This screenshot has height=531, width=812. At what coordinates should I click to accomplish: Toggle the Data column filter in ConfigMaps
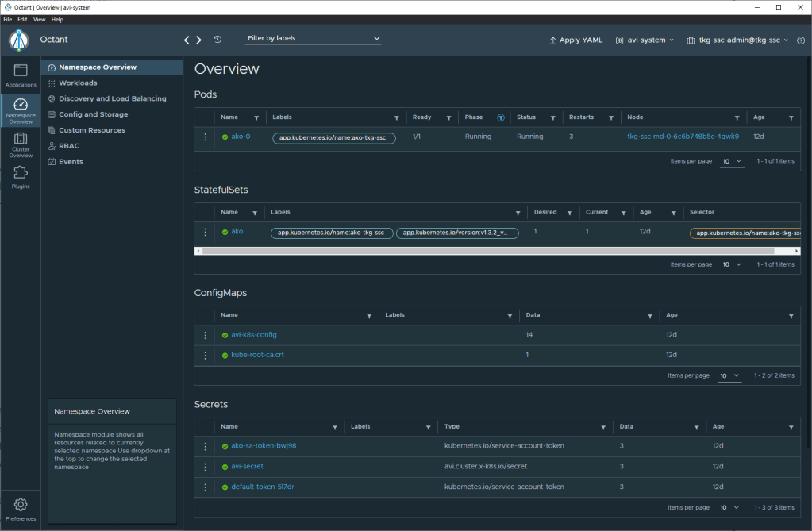[650, 315]
